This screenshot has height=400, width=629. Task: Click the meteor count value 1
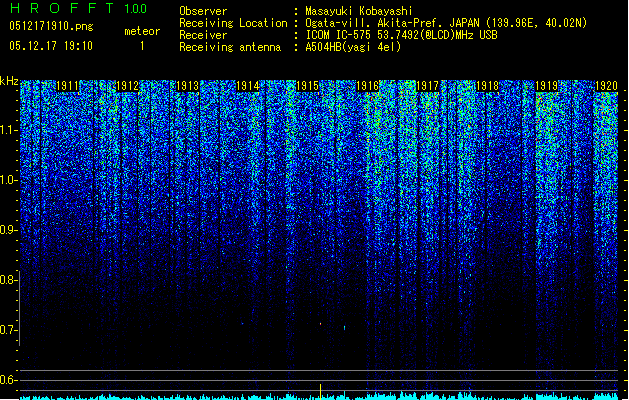(142, 46)
